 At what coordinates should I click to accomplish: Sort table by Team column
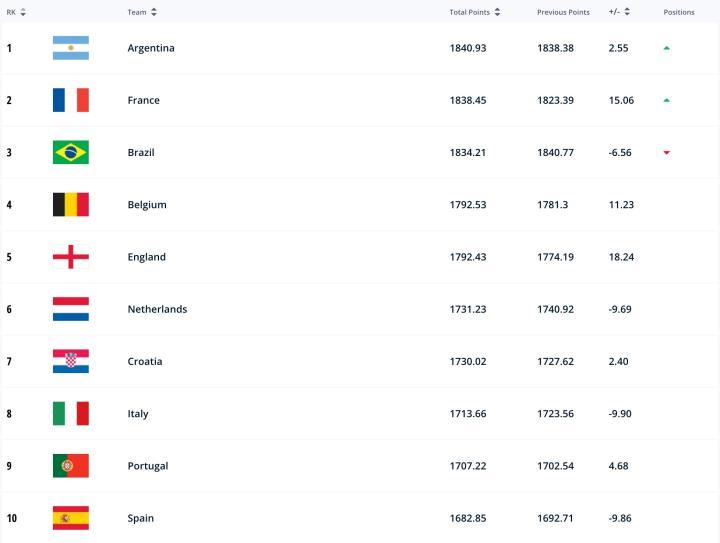point(142,12)
